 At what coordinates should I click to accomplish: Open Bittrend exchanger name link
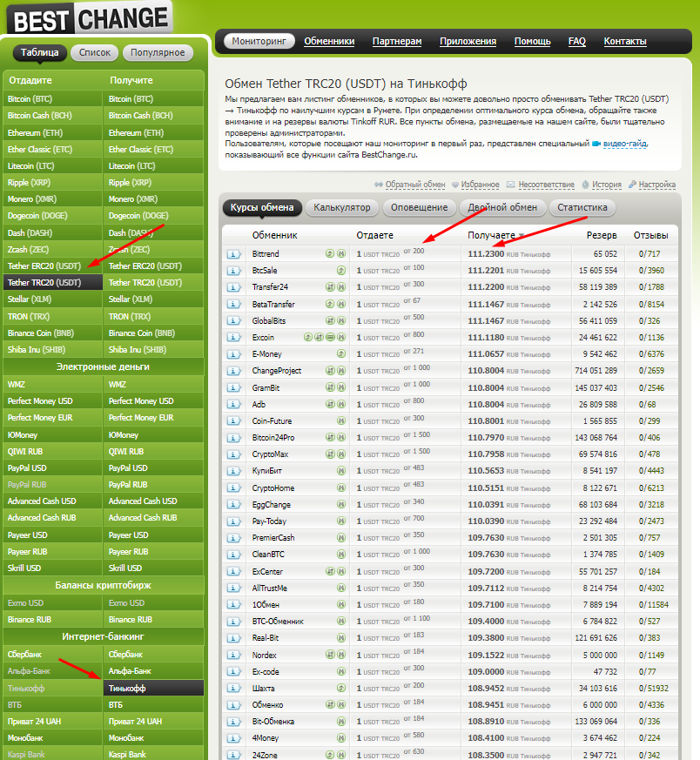(x=266, y=254)
